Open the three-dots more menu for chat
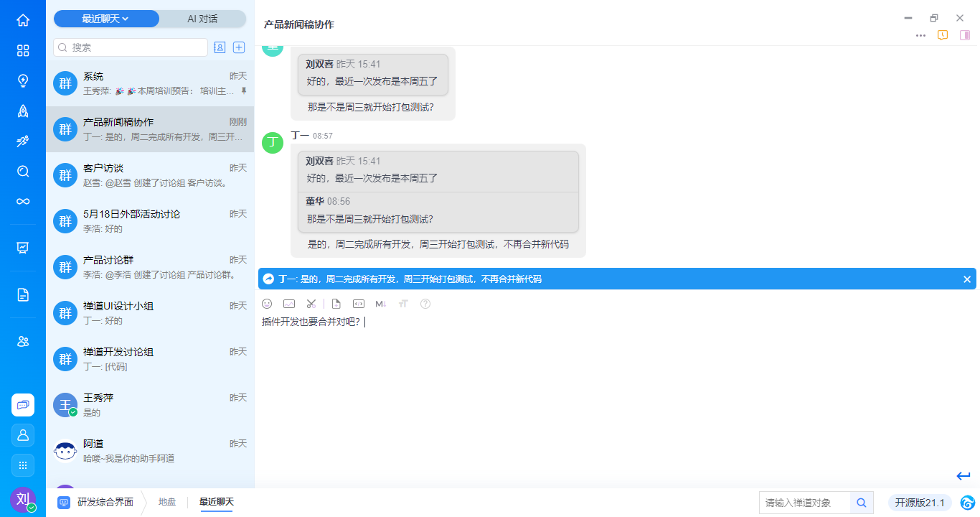The image size is (980, 517). [x=920, y=35]
